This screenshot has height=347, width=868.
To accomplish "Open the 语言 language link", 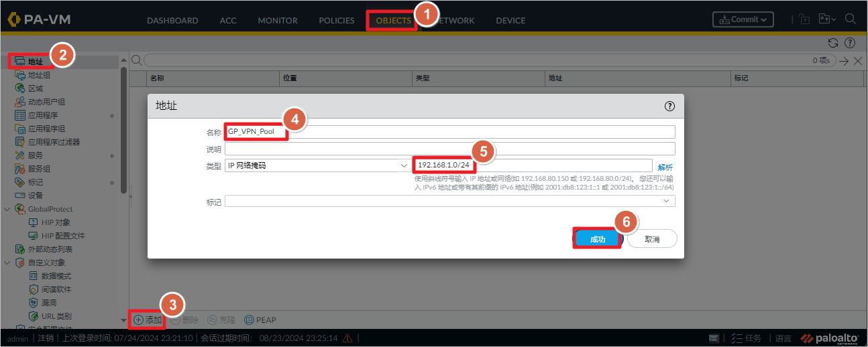I will point(783,338).
